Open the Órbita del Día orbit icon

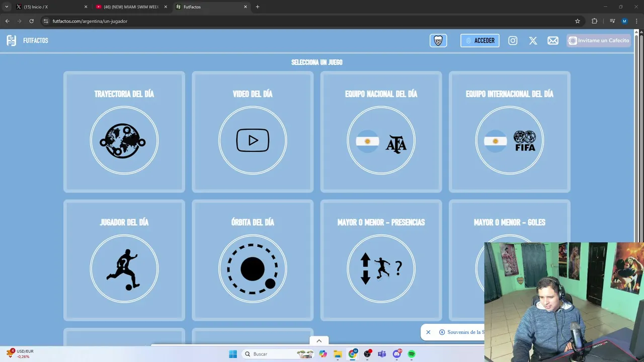pos(253,268)
